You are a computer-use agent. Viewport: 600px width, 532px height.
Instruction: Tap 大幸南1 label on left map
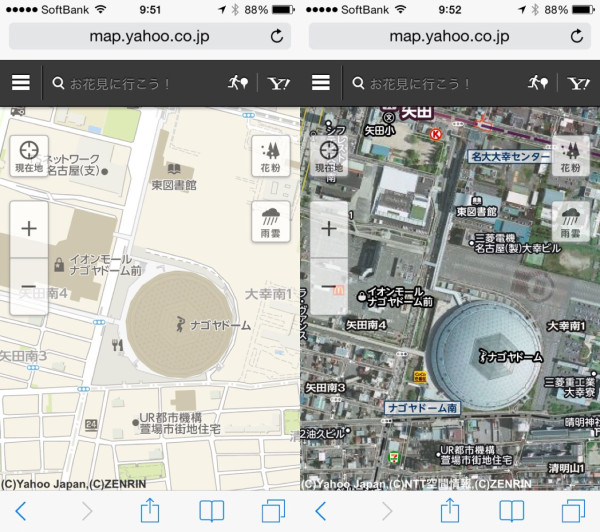click(268, 294)
